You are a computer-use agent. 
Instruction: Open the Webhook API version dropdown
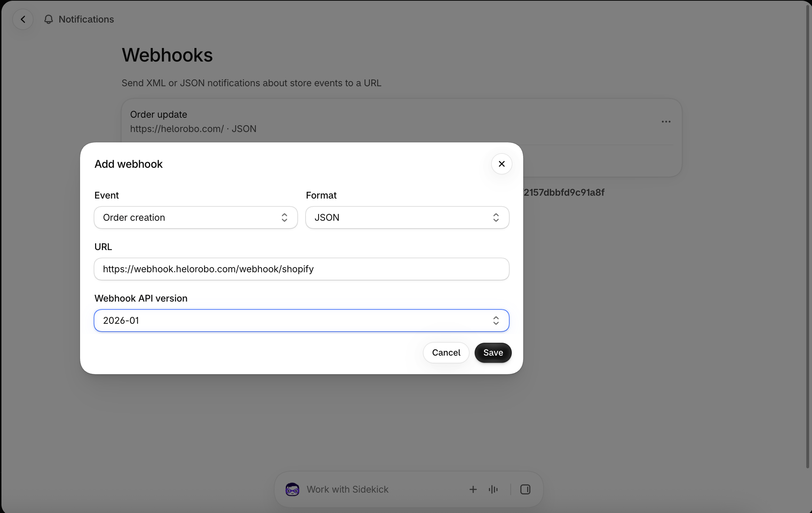point(302,321)
